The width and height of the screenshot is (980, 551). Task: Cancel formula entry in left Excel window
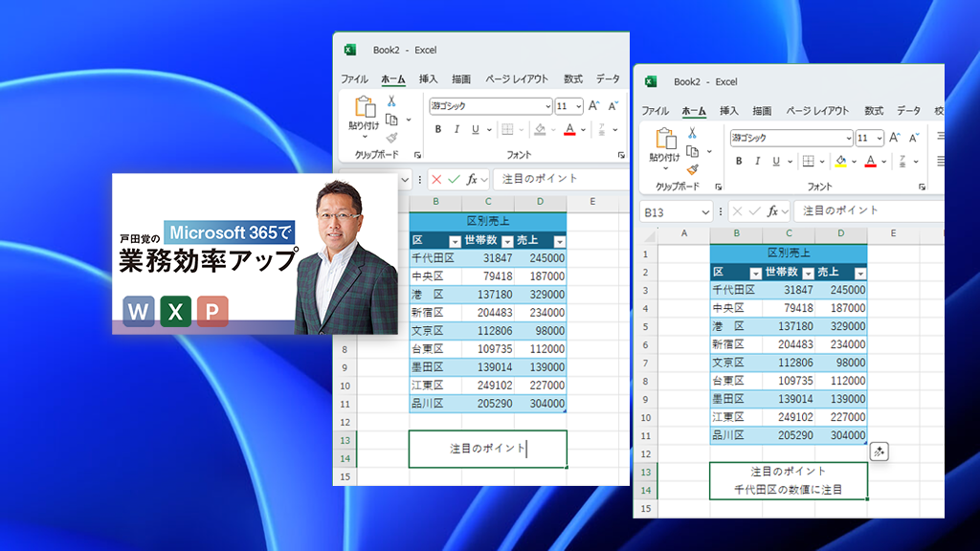pyautogui.click(x=436, y=179)
